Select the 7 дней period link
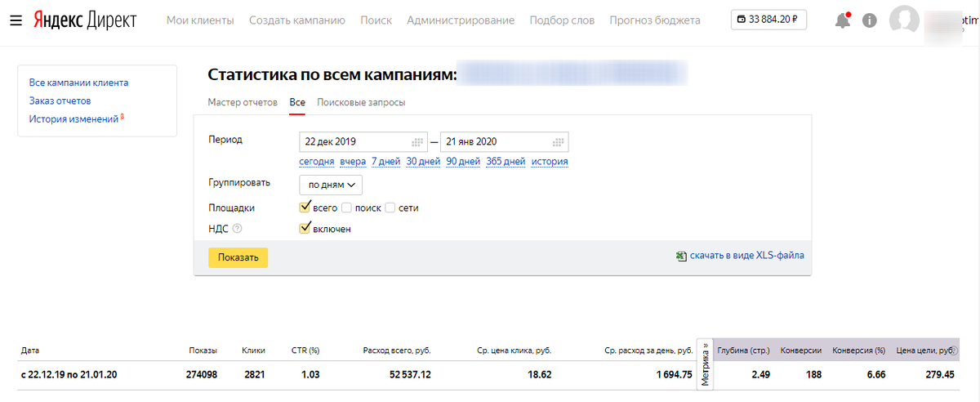The image size is (980, 402). pyautogui.click(x=385, y=162)
